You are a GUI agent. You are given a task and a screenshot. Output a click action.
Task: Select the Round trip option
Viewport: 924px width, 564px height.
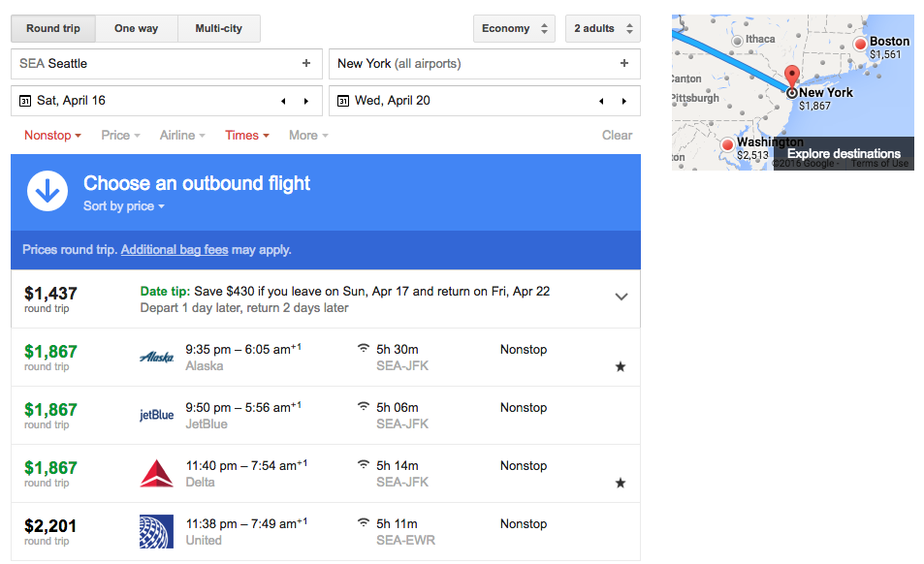[x=53, y=28]
